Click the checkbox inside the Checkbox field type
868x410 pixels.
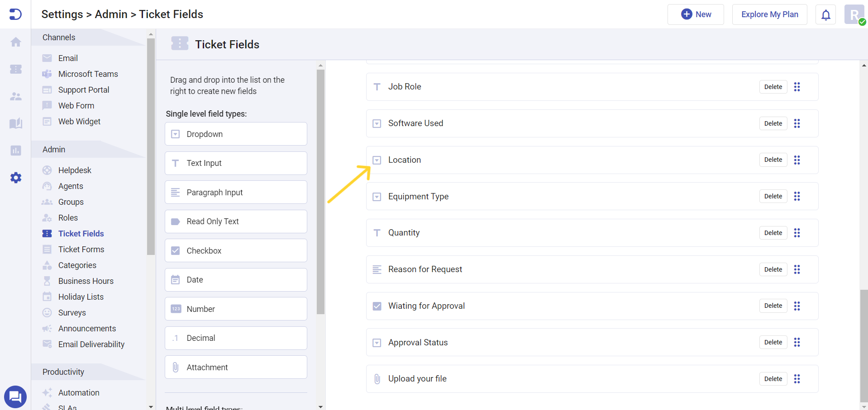[x=176, y=250]
